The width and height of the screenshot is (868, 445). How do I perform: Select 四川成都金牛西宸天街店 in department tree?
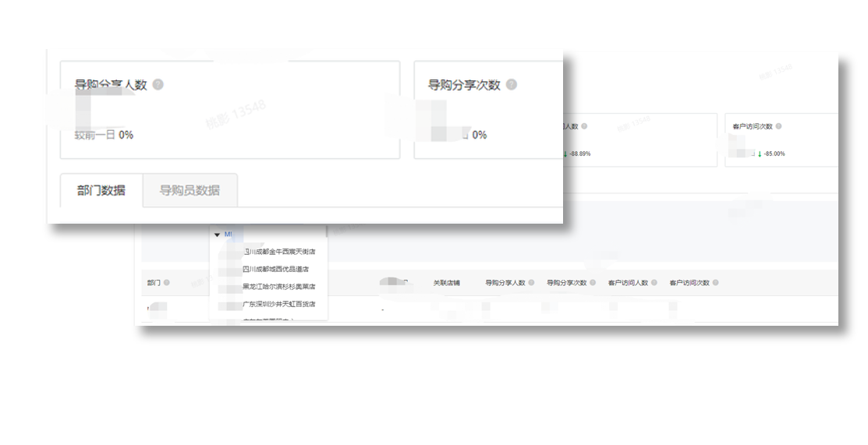pos(279,252)
